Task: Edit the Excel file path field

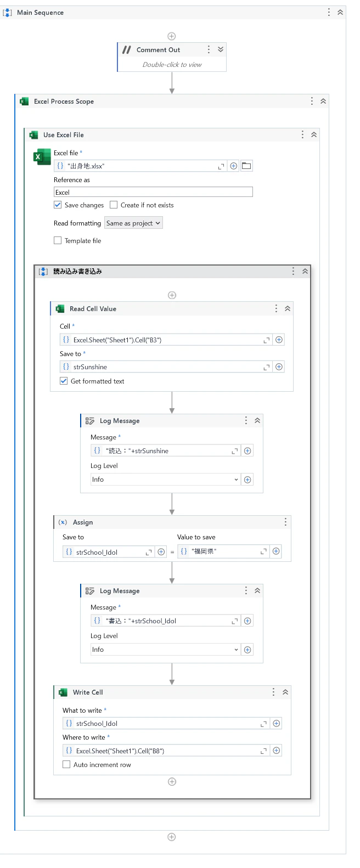Action: click(140, 166)
